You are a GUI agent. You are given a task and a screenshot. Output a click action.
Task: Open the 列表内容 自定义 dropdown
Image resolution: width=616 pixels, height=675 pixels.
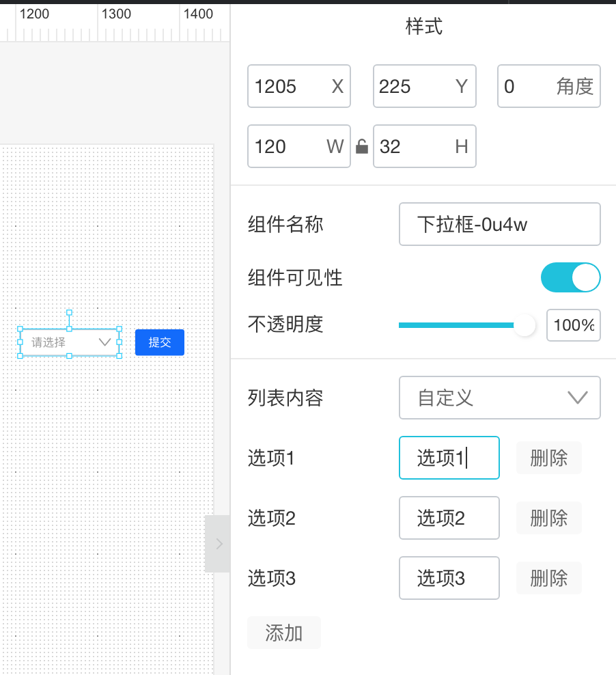(x=499, y=398)
